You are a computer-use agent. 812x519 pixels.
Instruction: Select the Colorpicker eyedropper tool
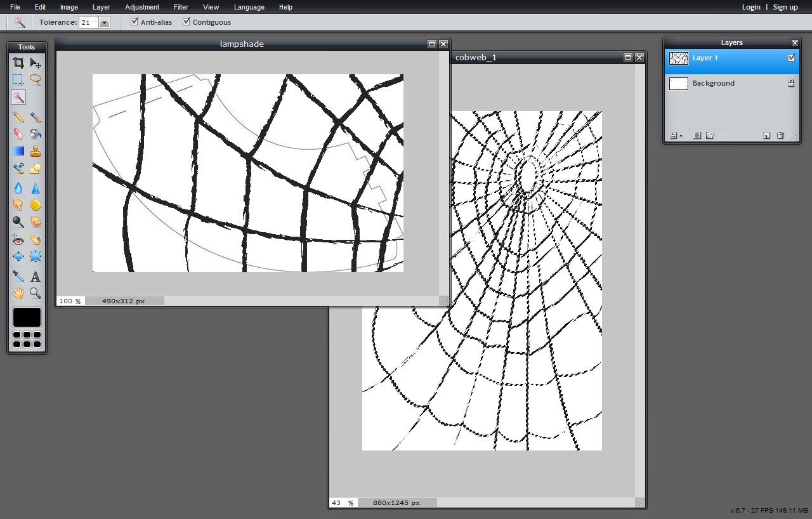pyautogui.click(x=18, y=277)
